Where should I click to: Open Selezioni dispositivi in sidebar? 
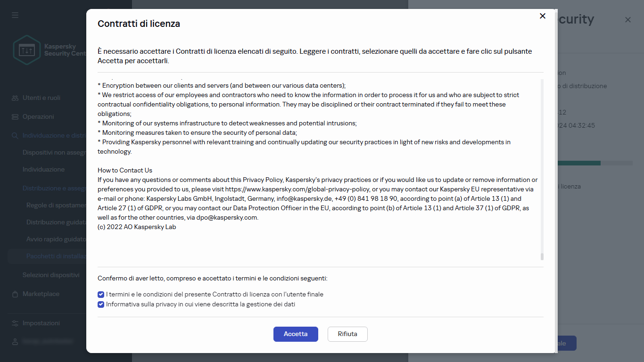click(51, 275)
